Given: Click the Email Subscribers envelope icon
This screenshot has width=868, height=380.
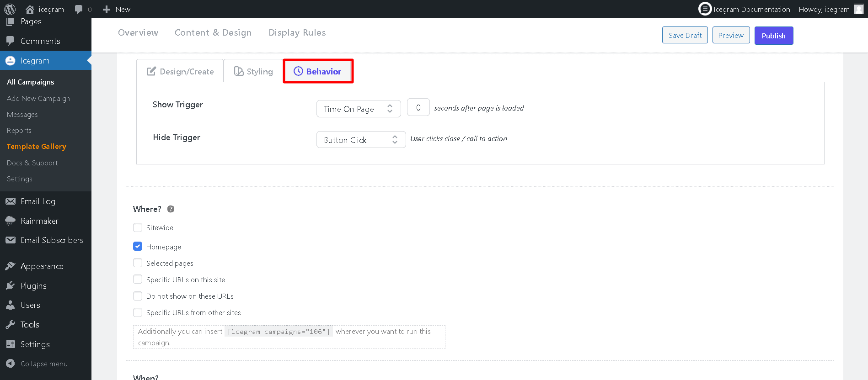Looking at the screenshot, I should [x=10, y=240].
